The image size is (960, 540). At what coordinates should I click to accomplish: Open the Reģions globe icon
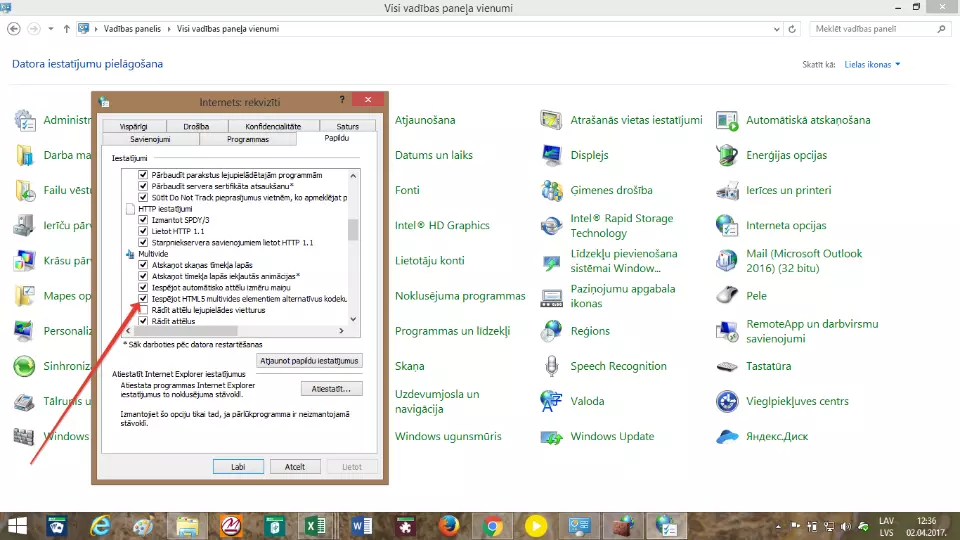(x=551, y=331)
